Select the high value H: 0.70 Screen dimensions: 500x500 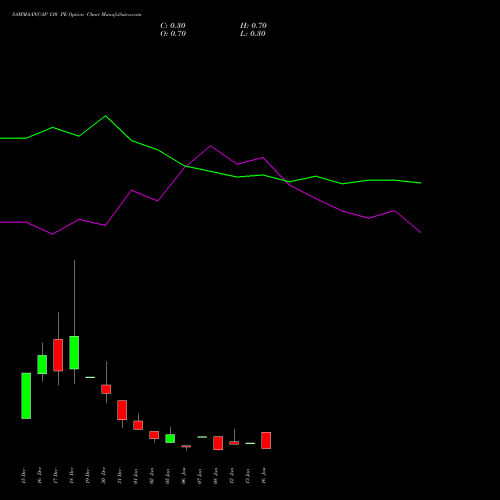[x=253, y=26]
